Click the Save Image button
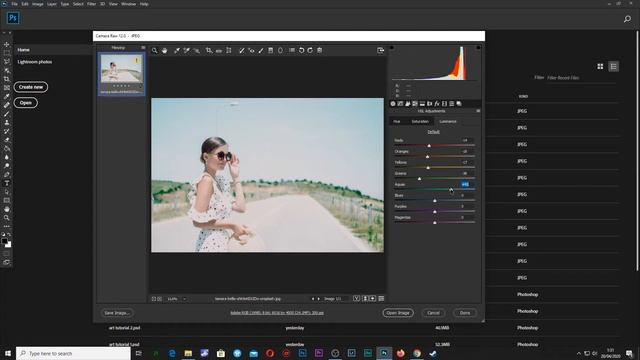 pos(117,313)
